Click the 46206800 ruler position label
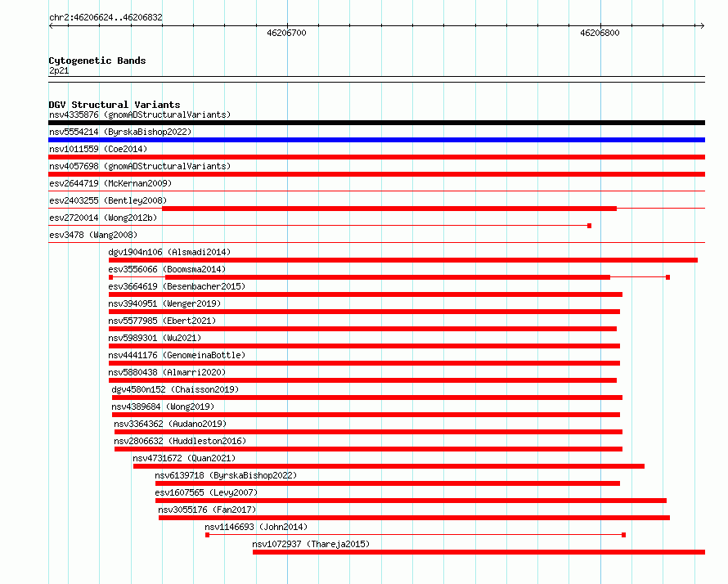This screenshot has width=728, height=584. click(600, 33)
